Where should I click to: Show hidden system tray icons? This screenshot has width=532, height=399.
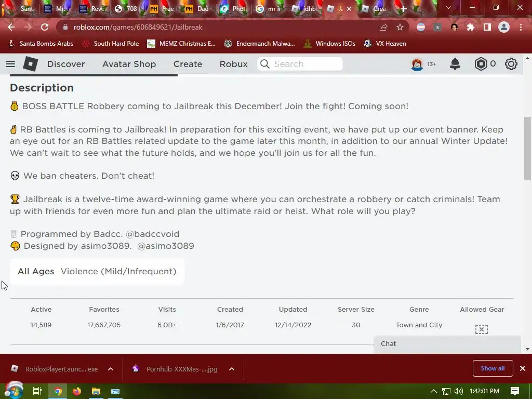click(434, 391)
